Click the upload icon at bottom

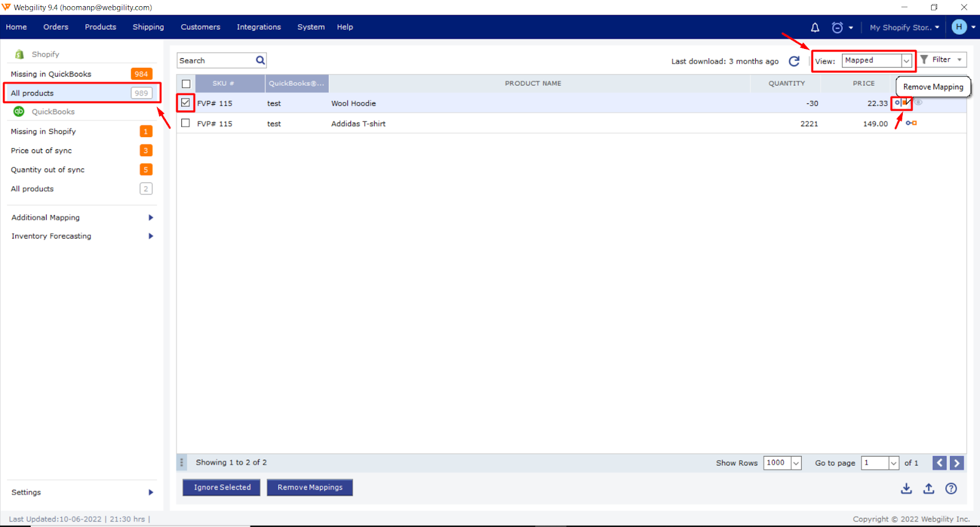929,488
